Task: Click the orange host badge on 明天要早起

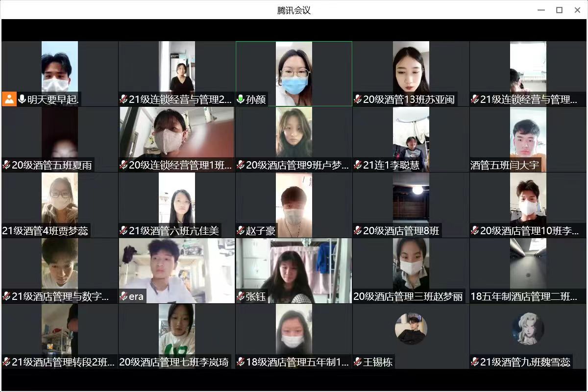Action: (9, 99)
